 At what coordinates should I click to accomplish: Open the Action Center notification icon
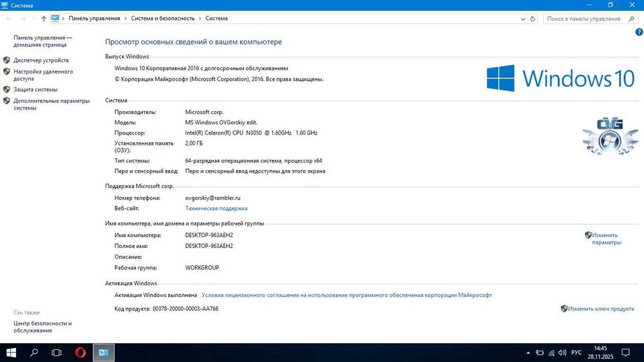625,352
